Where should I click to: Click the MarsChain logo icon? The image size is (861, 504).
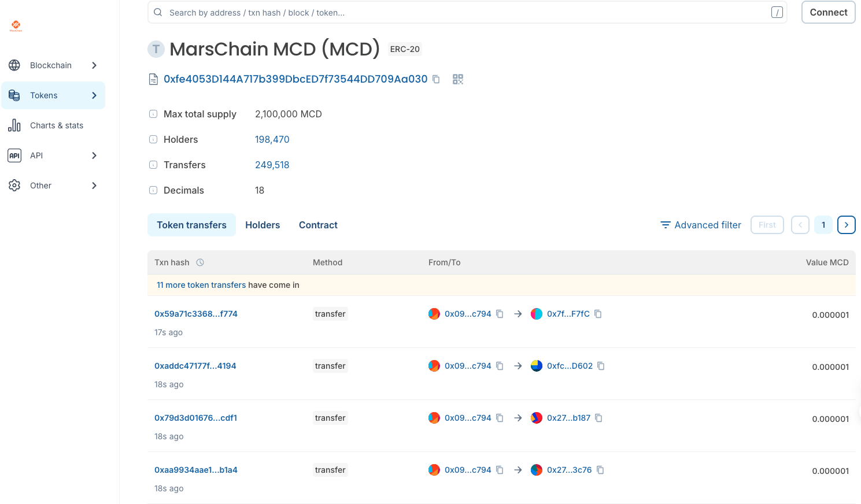16,25
